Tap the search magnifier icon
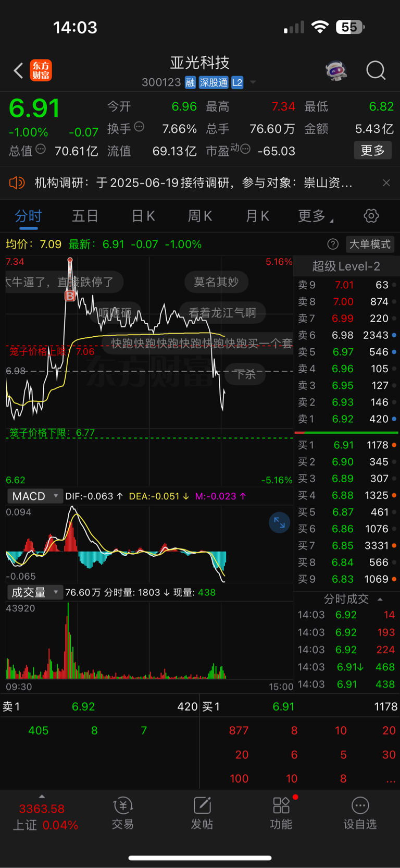 tap(376, 70)
